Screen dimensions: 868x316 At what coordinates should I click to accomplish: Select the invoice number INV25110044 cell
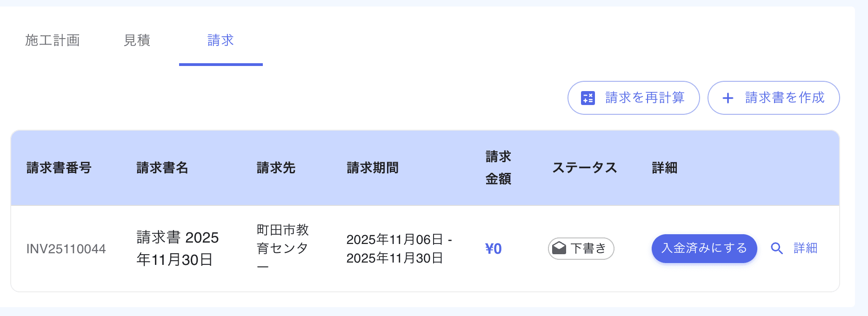(x=67, y=248)
